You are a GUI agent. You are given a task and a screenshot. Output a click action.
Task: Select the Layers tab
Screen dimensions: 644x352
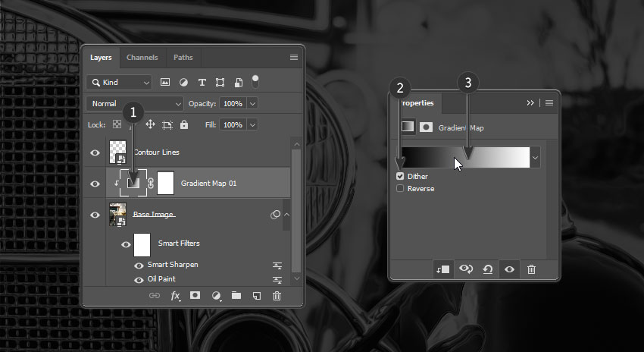click(101, 58)
